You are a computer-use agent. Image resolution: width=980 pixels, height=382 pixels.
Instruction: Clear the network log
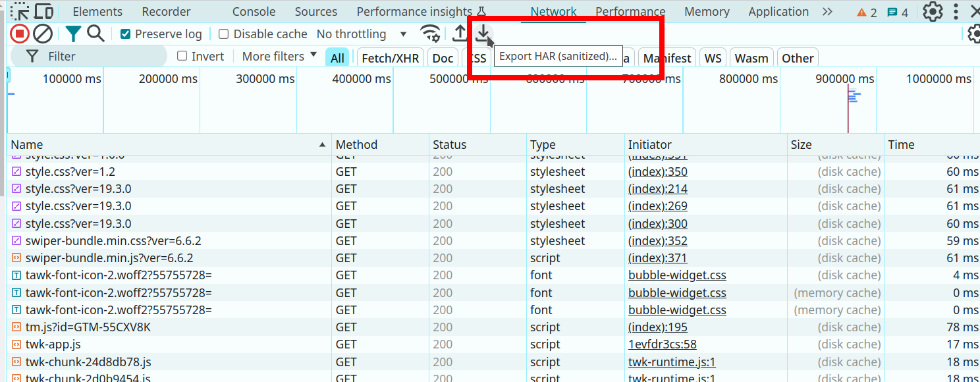pyautogui.click(x=41, y=34)
